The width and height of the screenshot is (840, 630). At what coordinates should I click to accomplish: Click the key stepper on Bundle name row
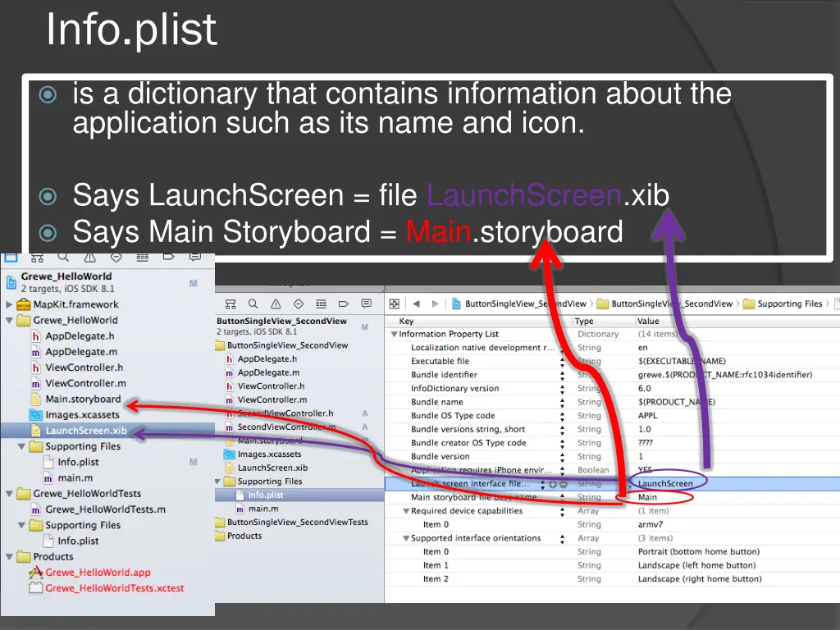coord(562,402)
